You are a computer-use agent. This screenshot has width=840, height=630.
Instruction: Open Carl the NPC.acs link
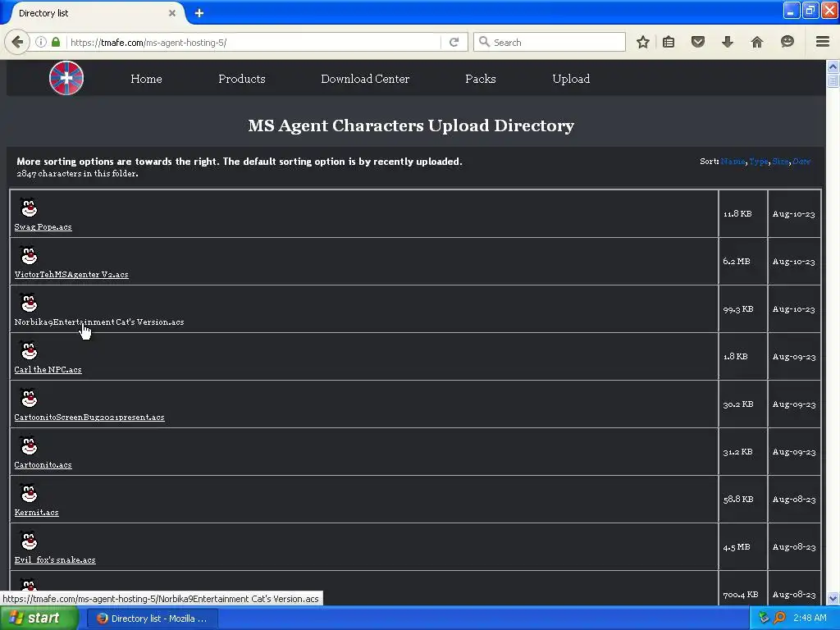point(48,370)
